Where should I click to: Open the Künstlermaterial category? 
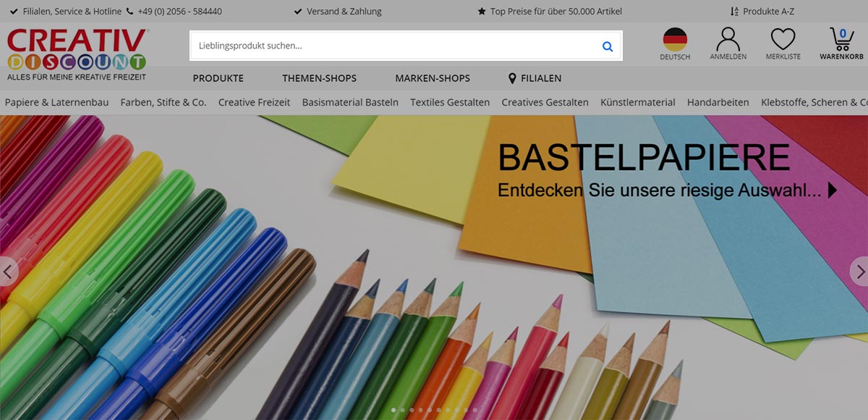click(638, 103)
